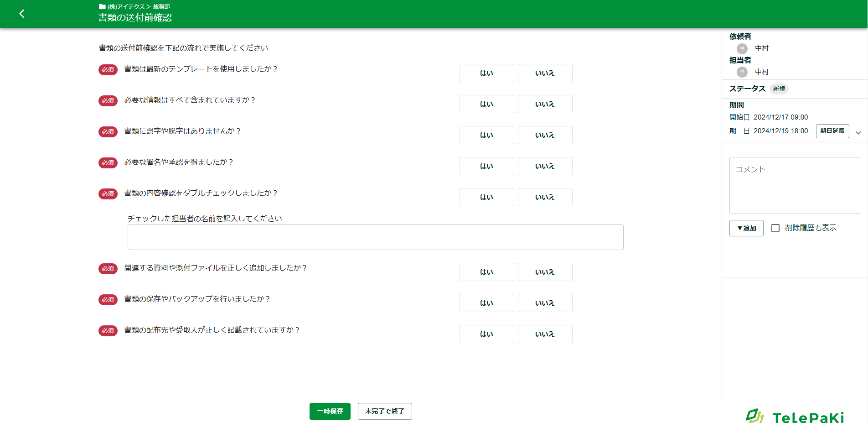Viewport: 868px width, 423px height.
Task: Choose はい for the double-check question
Action: pyautogui.click(x=486, y=197)
